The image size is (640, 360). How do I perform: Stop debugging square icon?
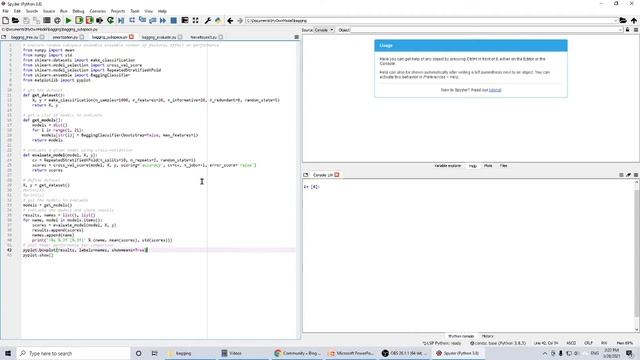[173, 20]
